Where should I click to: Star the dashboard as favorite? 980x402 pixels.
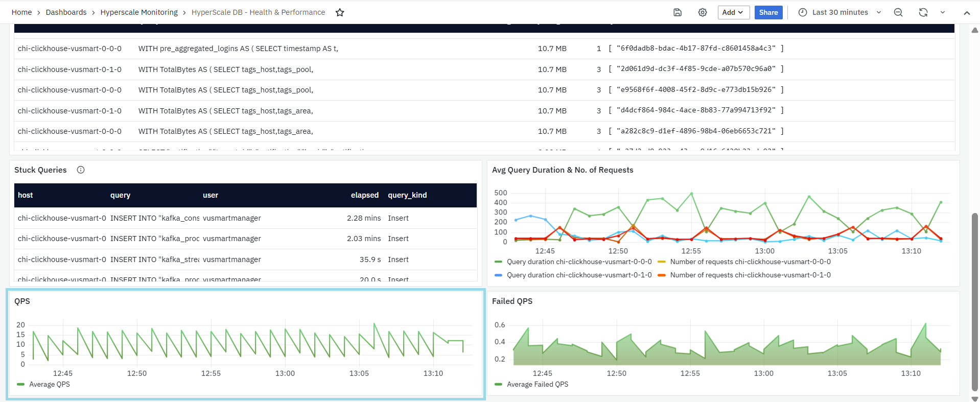click(x=340, y=13)
